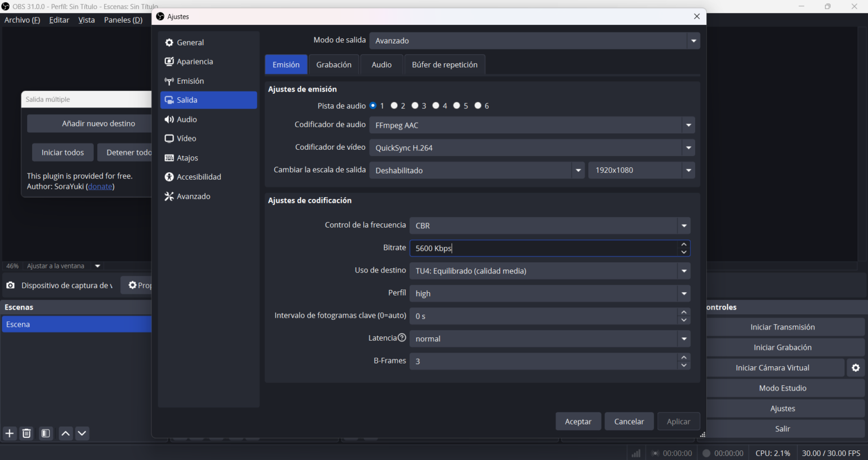Image resolution: width=868 pixels, height=460 pixels.
Task: Increase the B-Frames value with up arrow
Action: point(684,358)
